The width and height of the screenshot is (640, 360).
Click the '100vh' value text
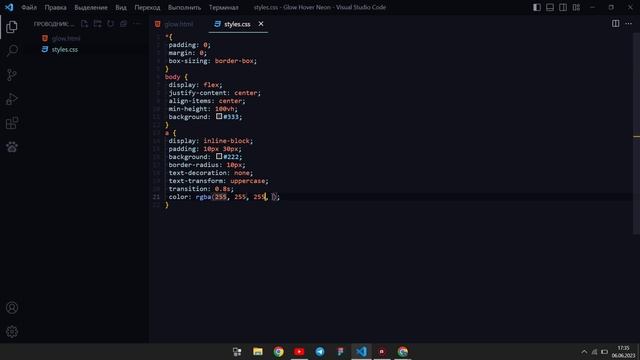(x=225, y=109)
